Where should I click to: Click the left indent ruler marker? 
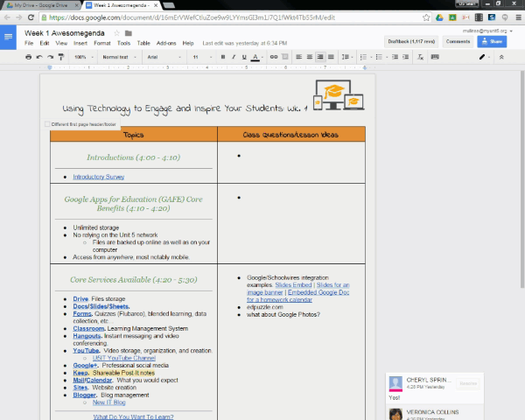pyautogui.click(x=50, y=67)
